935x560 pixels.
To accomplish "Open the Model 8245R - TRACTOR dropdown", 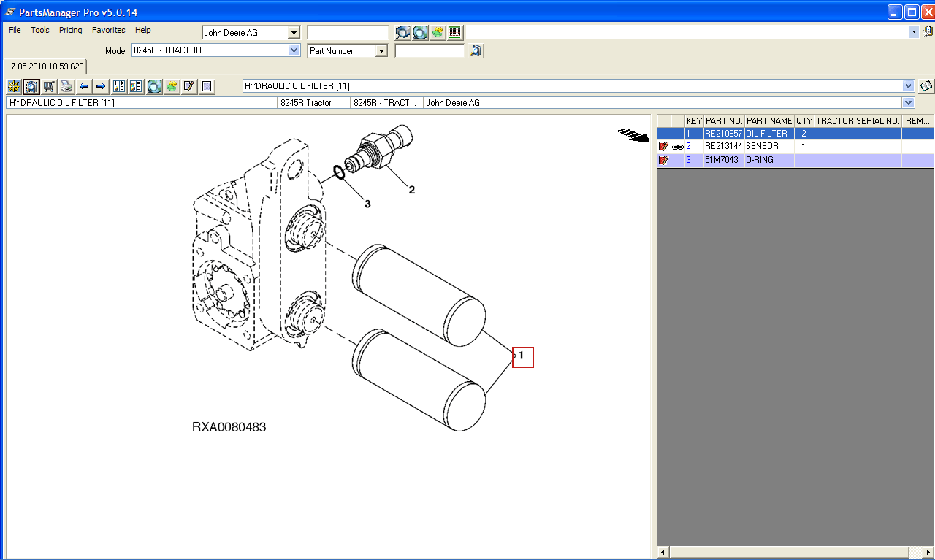I will point(294,50).
